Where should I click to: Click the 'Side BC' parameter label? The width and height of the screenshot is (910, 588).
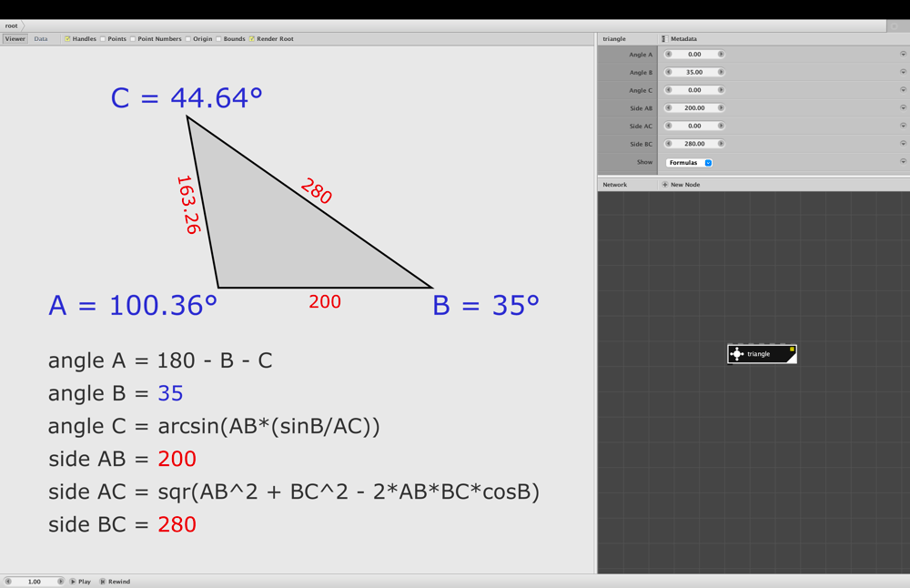[x=641, y=144]
